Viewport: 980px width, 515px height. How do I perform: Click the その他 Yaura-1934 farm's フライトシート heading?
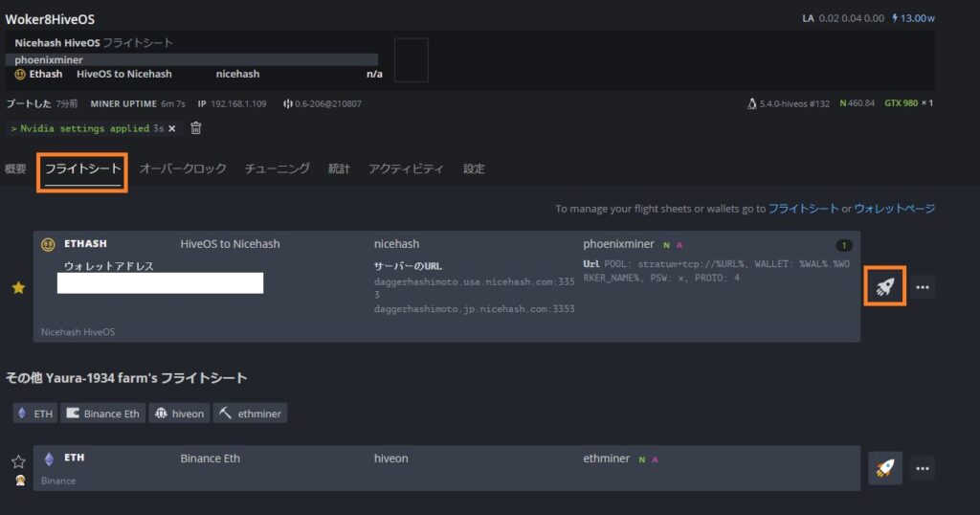tap(126, 377)
